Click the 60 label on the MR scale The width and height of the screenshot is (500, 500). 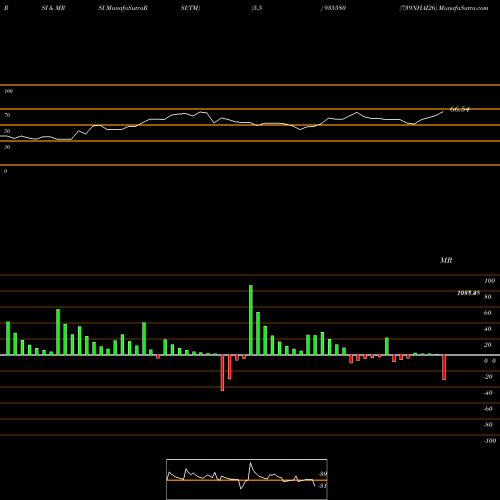click(x=488, y=313)
